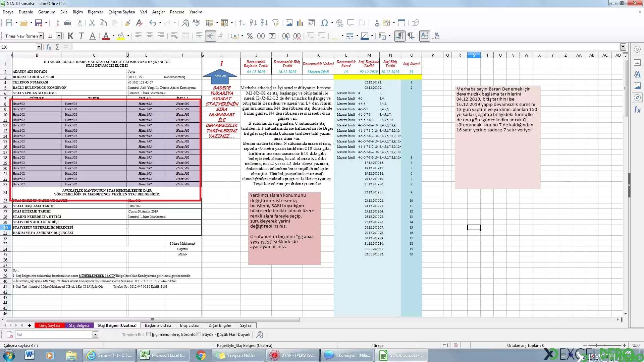
Task: Click the Print icon
Action: tap(67, 23)
